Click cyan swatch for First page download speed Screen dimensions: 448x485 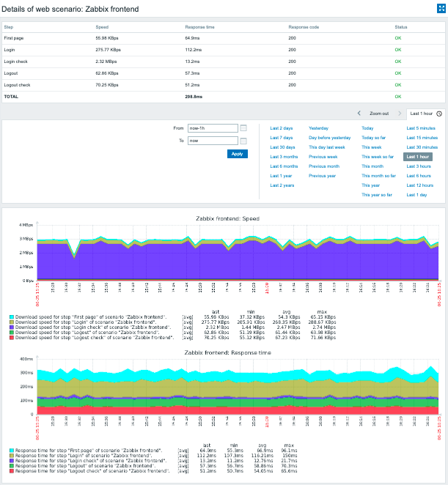click(12, 317)
